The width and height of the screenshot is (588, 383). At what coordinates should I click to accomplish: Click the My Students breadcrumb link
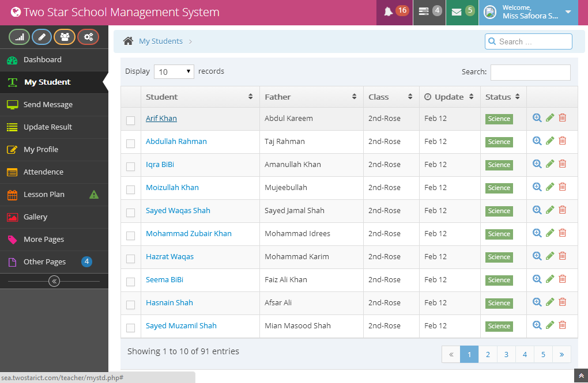tap(160, 41)
